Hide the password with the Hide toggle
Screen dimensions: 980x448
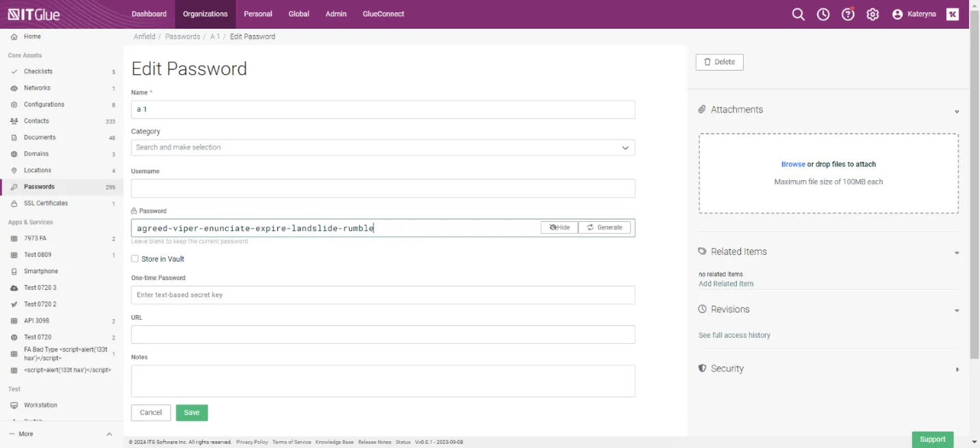(560, 227)
